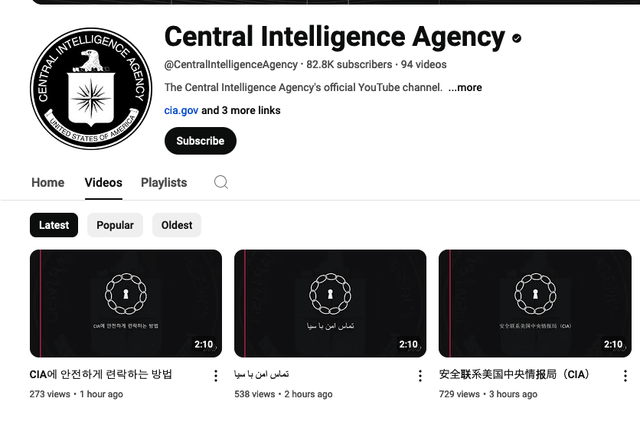Click the CIA seal channel avatar
Screen dimensions: 640x434
[91, 89]
